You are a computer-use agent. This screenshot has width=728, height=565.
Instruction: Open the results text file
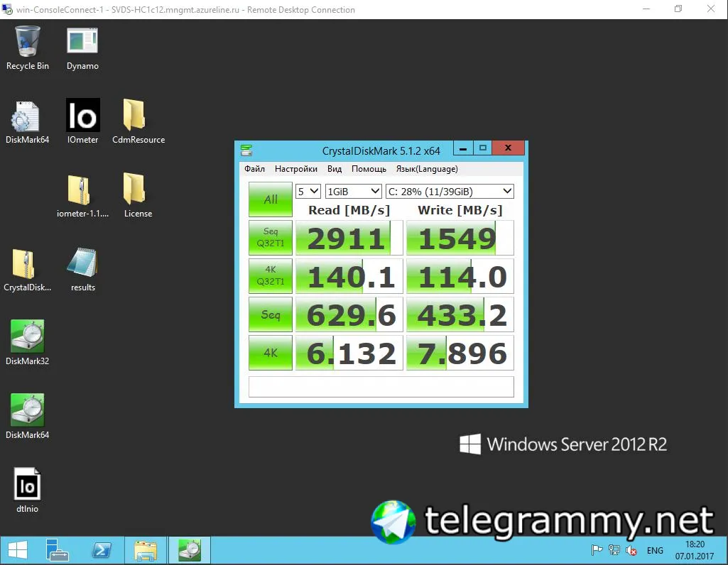(82, 270)
